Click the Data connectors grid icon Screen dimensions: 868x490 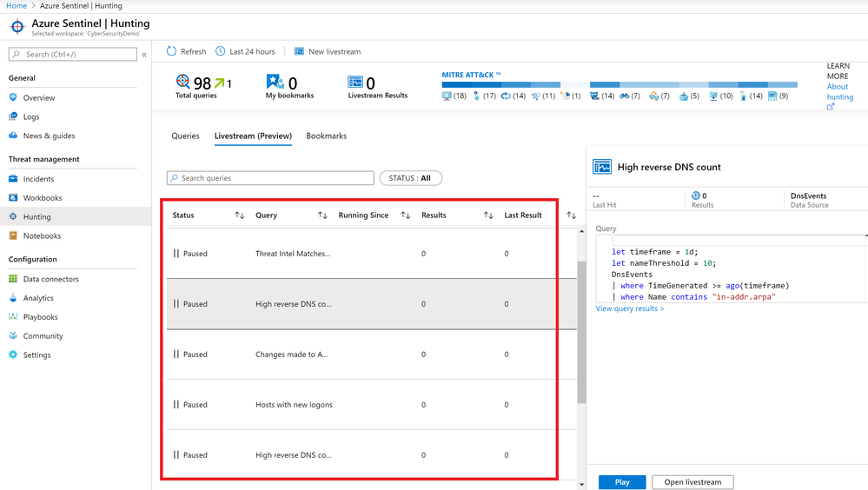(13, 279)
